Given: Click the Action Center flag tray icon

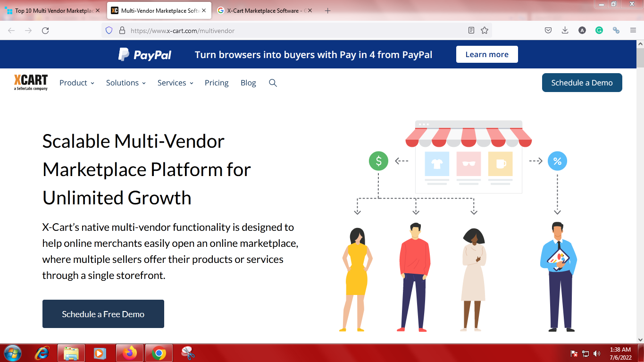Looking at the screenshot, I should 574,354.
